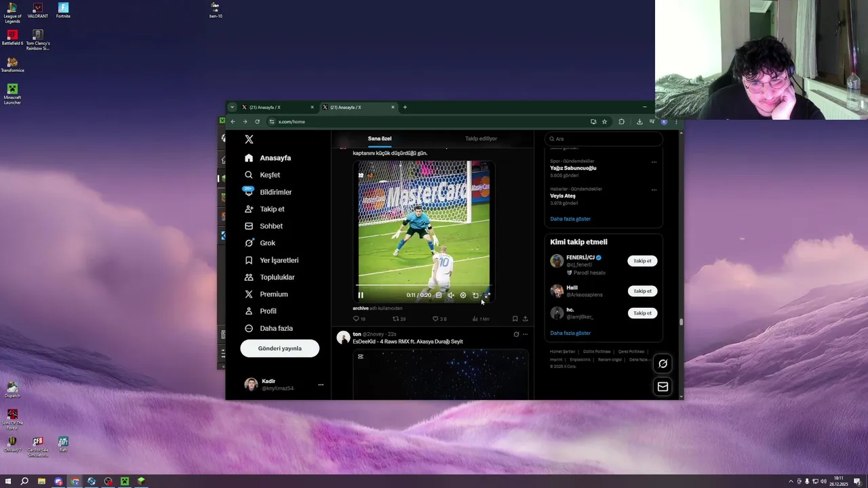Open Profil page

click(x=260, y=311)
